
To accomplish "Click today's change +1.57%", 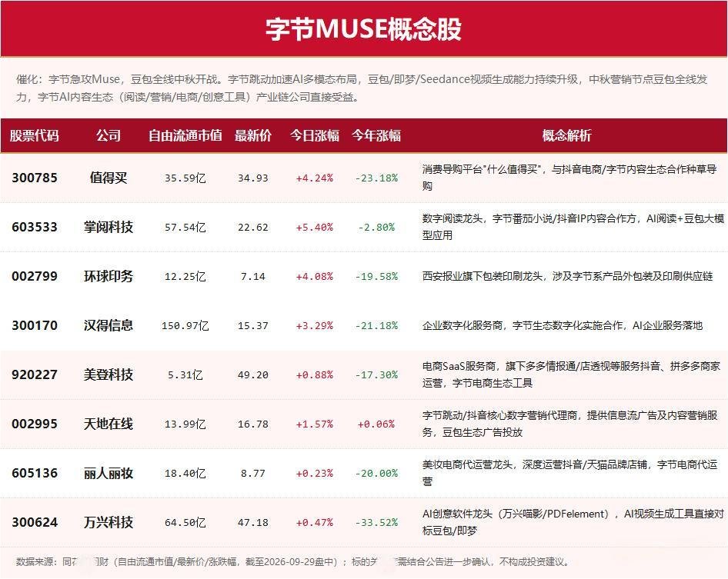I will 314,424.
